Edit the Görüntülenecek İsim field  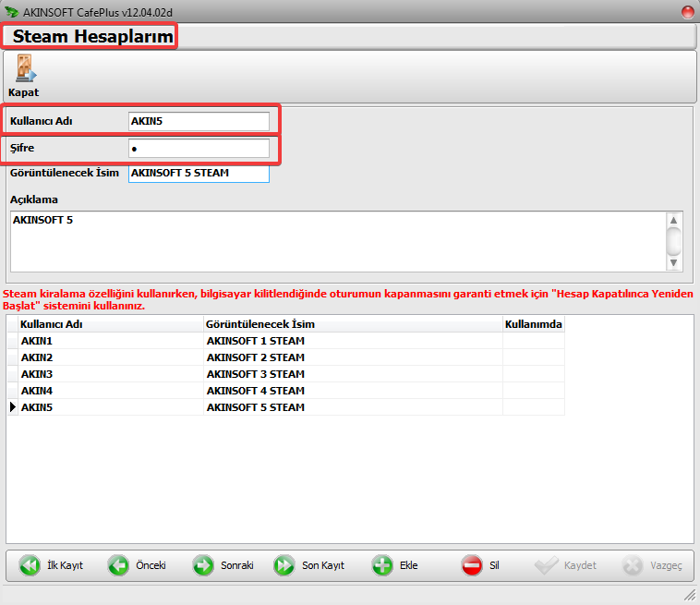pos(199,174)
